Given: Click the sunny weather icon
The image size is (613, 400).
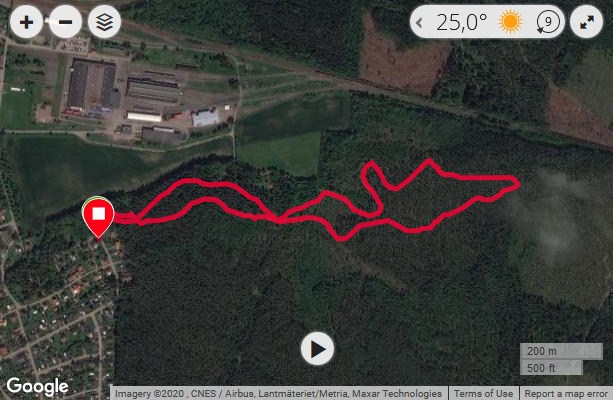Looking at the screenshot, I should click(510, 22).
